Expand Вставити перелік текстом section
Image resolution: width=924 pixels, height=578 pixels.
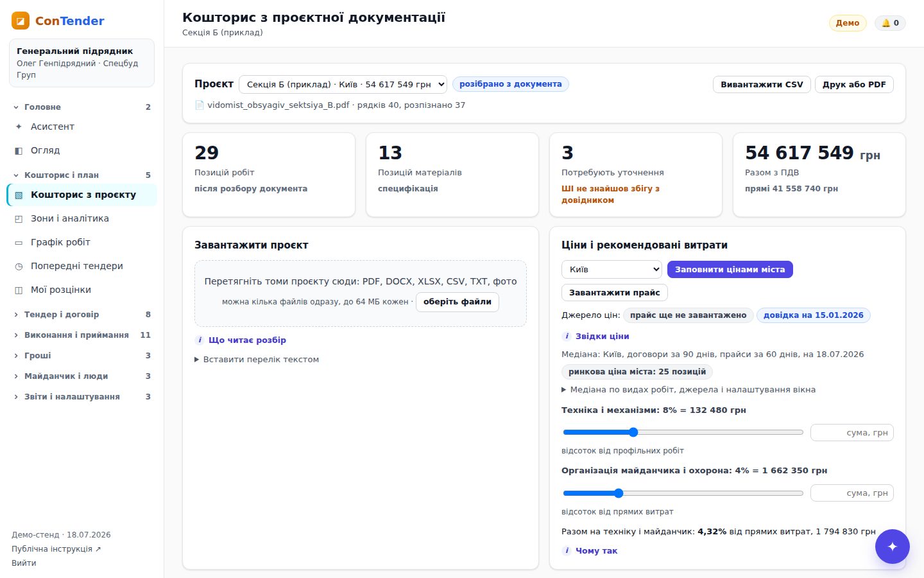click(x=257, y=359)
